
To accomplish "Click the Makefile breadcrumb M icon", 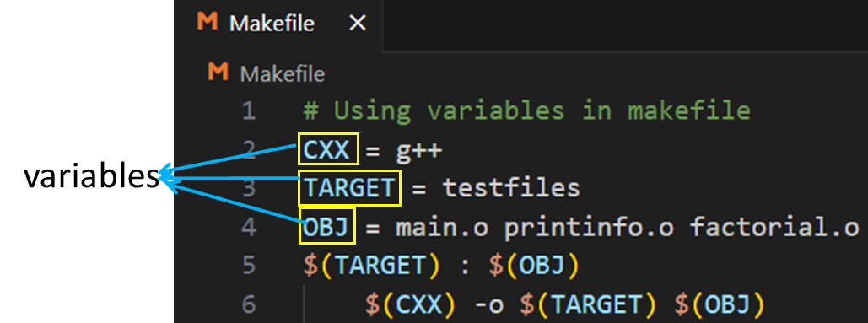I will [x=218, y=72].
